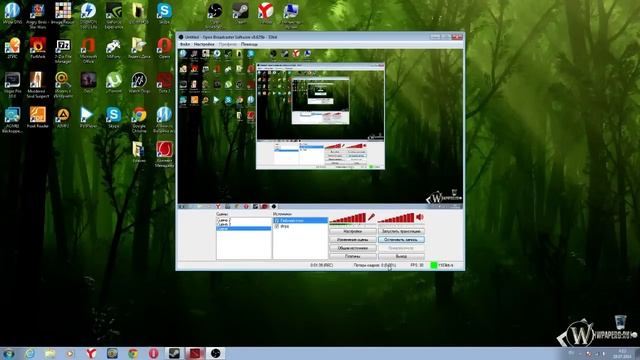
Task: Mute the microphone in OBS
Action: point(371,218)
